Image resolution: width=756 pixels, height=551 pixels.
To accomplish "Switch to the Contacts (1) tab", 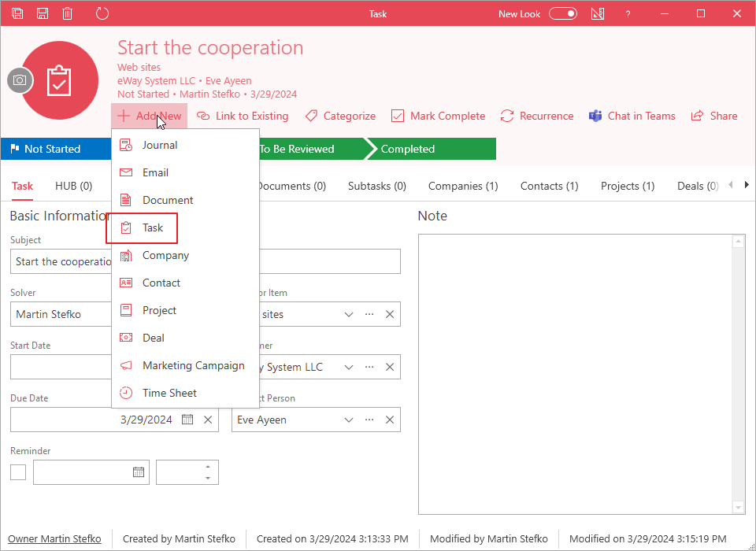I will click(549, 186).
